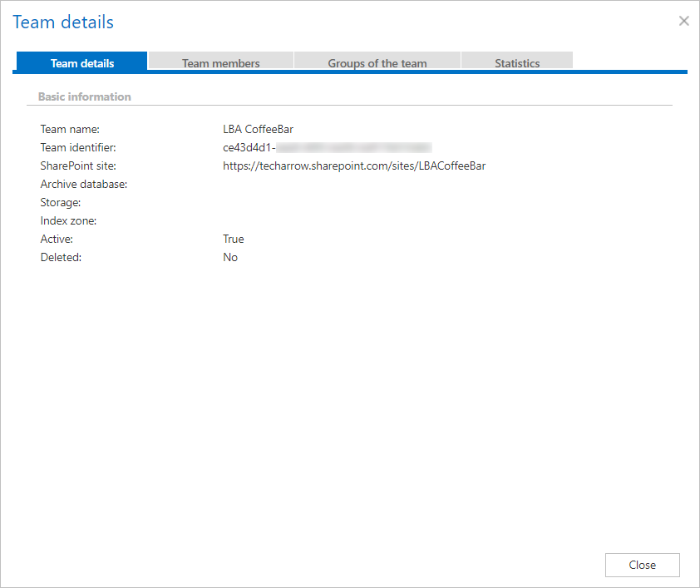Click the Team name field label

pyautogui.click(x=70, y=129)
